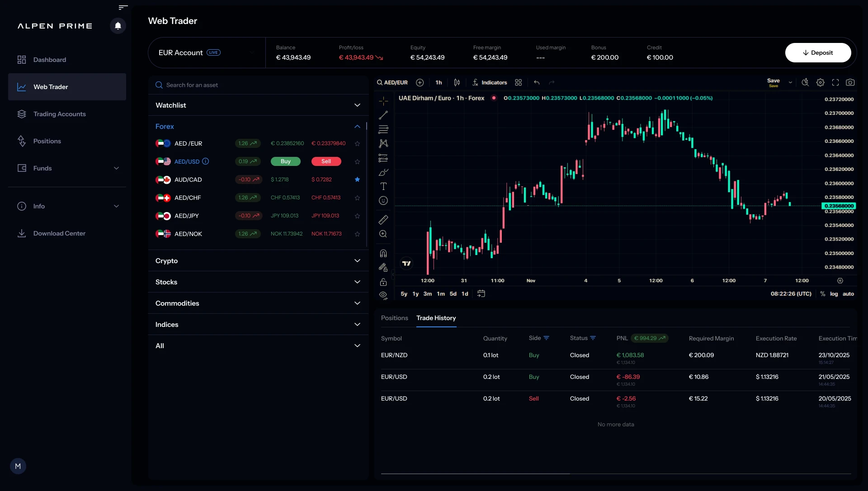Undo the last chart action

pos(537,83)
